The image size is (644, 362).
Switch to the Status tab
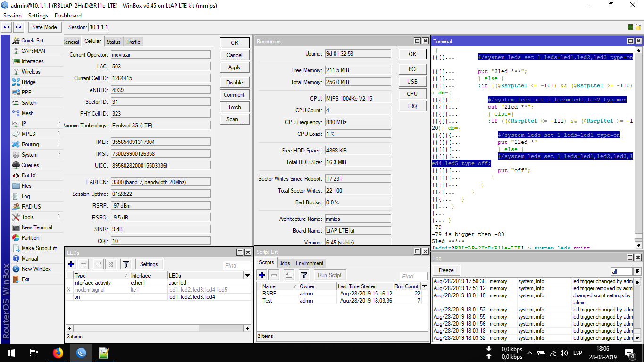tap(113, 42)
